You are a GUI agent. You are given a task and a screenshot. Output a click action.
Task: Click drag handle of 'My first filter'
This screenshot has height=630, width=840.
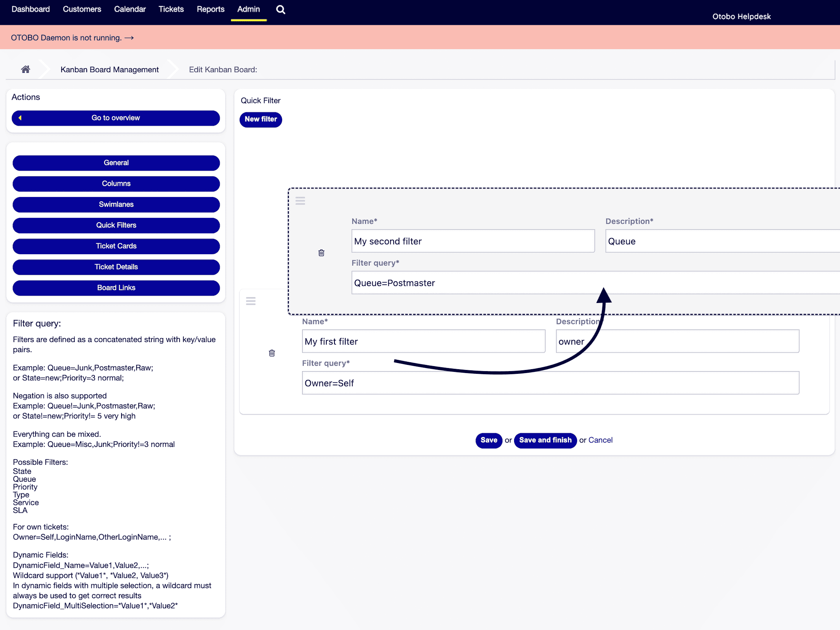pos(251,301)
